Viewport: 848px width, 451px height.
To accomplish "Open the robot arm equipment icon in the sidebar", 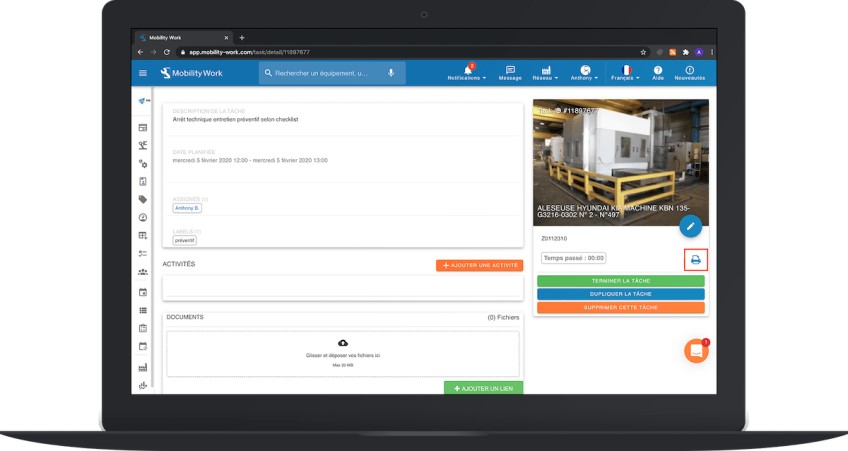I will tap(143, 145).
